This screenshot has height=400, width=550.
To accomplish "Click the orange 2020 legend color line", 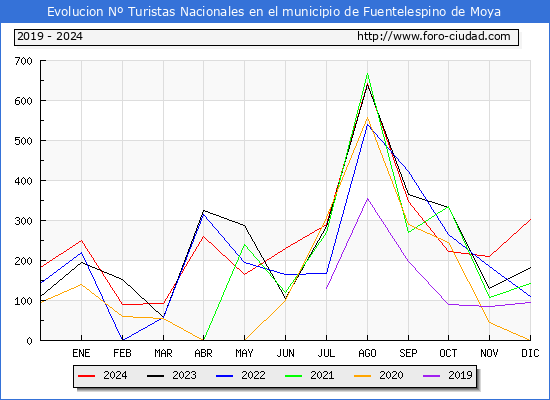I will tap(363, 376).
